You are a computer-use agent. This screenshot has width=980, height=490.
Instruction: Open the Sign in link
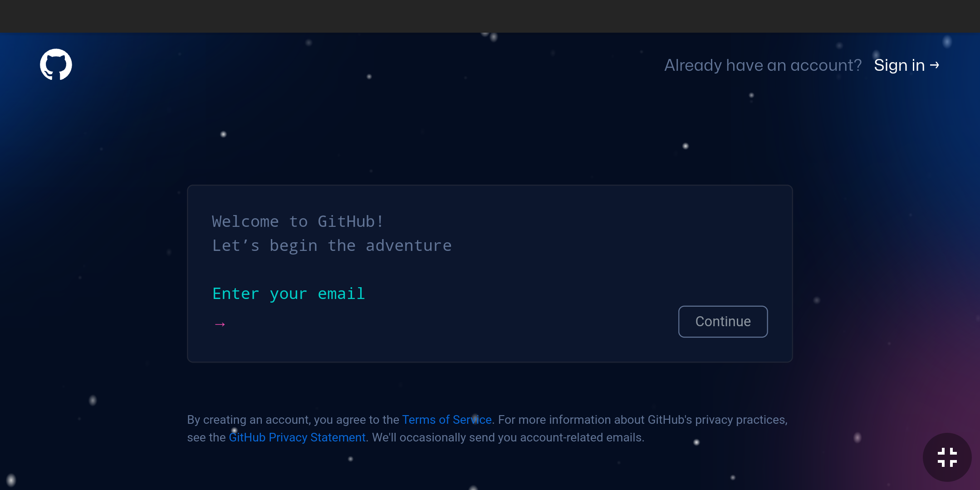click(899, 65)
